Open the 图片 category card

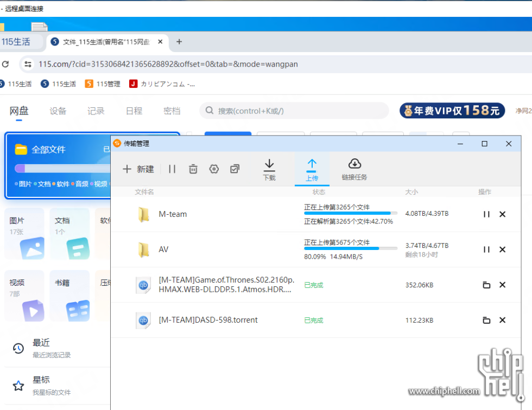coord(24,233)
